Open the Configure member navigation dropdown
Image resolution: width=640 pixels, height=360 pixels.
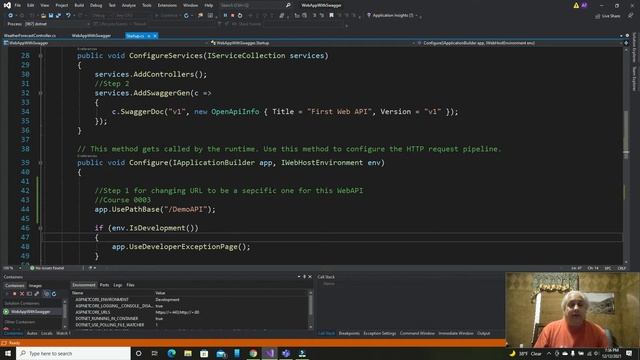point(520,43)
